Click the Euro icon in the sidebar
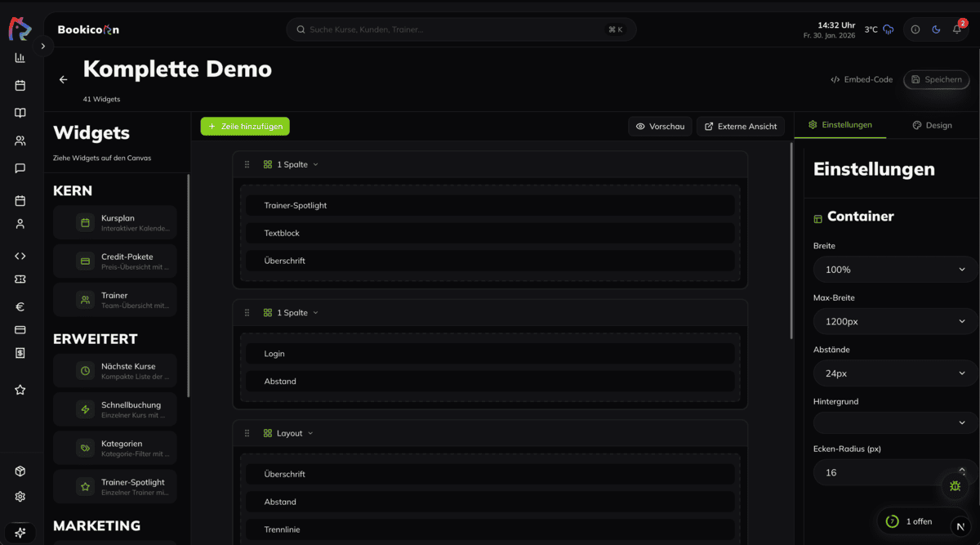The height and width of the screenshot is (545, 980). click(x=20, y=307)
